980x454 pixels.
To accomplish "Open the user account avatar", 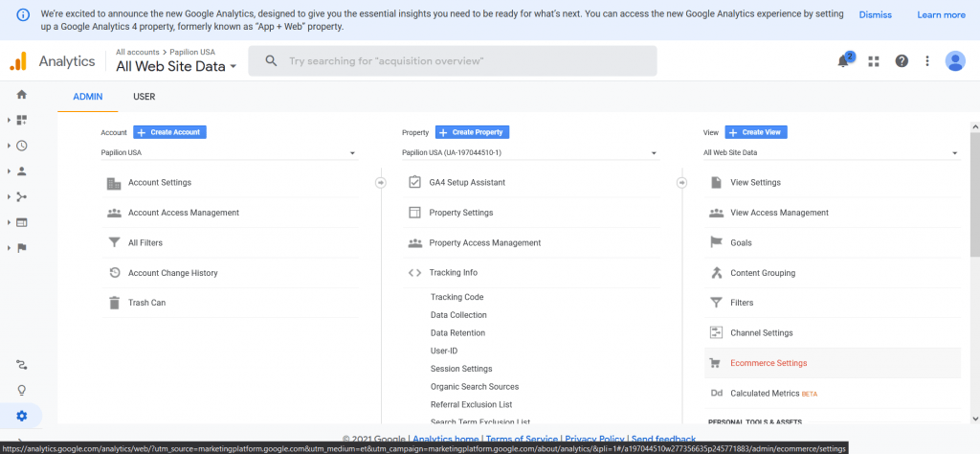I will coord(955,60).
